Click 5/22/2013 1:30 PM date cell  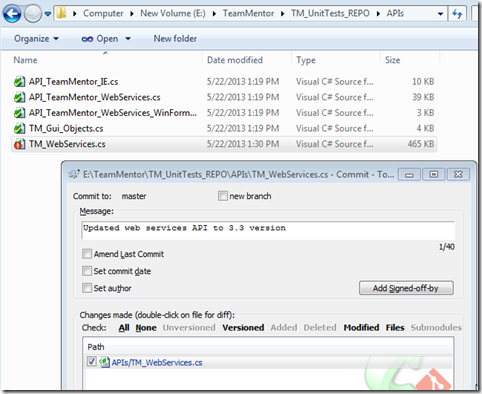243,144
